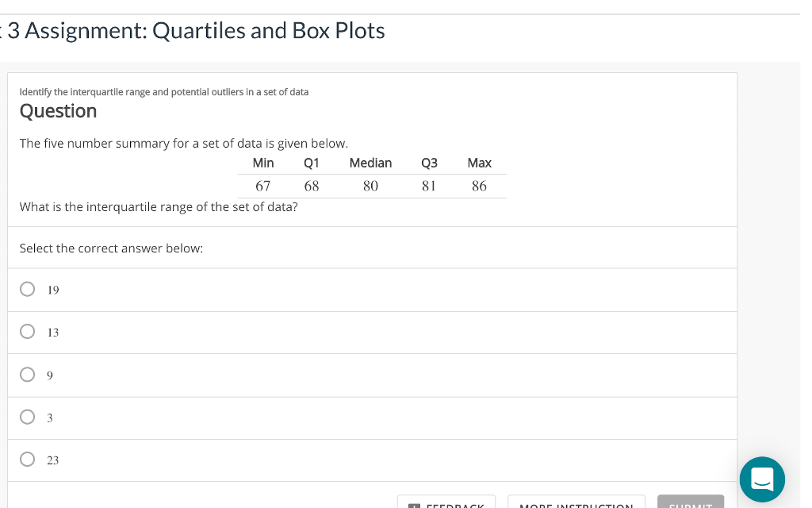Open the chat support bubble icon

pyautogui.click(x=761, y=479)
